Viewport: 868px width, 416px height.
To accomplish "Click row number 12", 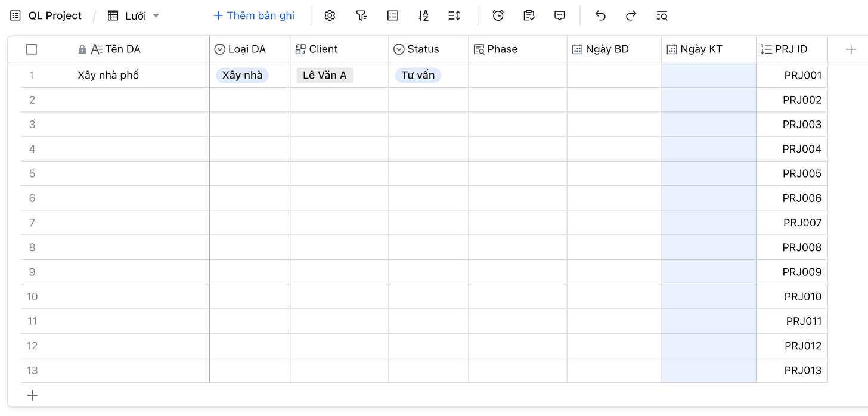I will tap(32, 346).
